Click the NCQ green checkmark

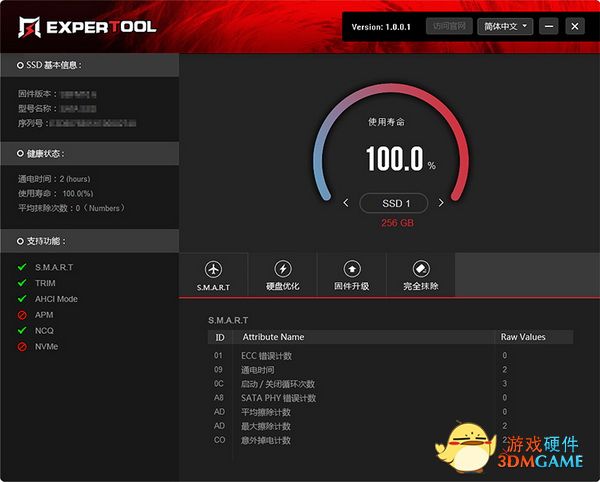[x=22, y=330]
